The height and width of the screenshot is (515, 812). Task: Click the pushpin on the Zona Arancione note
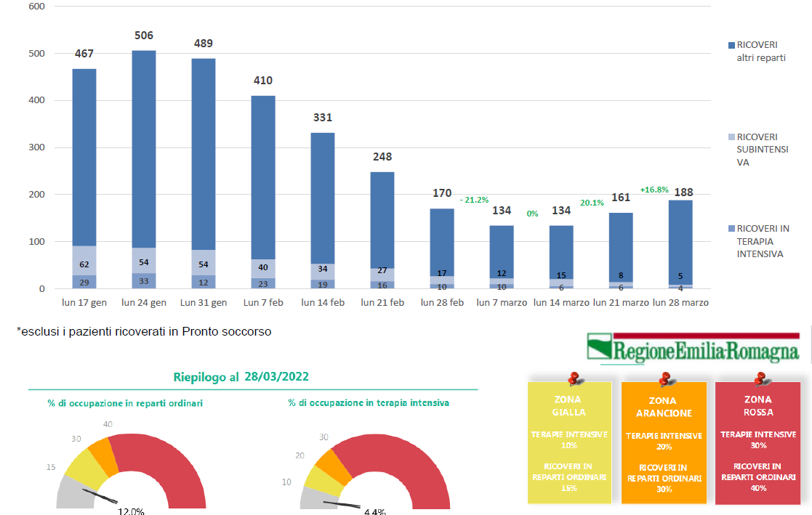coord(664,378)
